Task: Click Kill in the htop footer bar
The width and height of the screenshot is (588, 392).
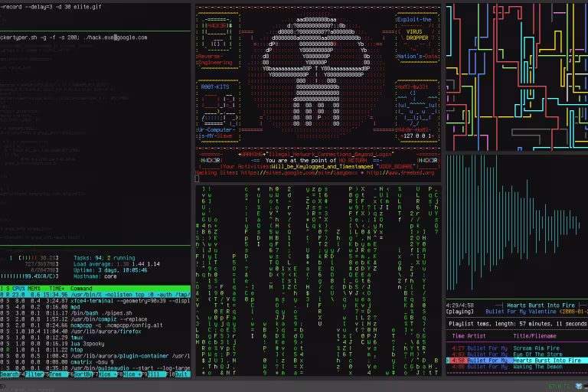Action: click(156, 374)
